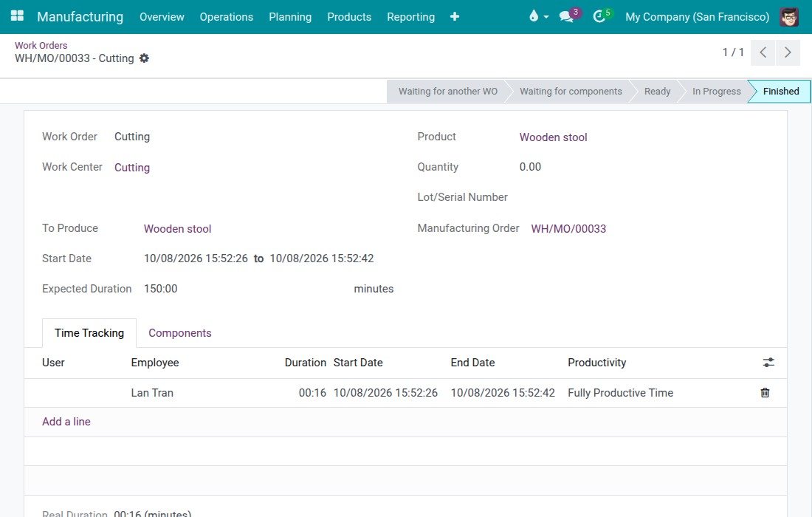The height and width of the screenshot is (517, 812).
Task: Click the Manufacturing app title
Action: tap(80, 16)
